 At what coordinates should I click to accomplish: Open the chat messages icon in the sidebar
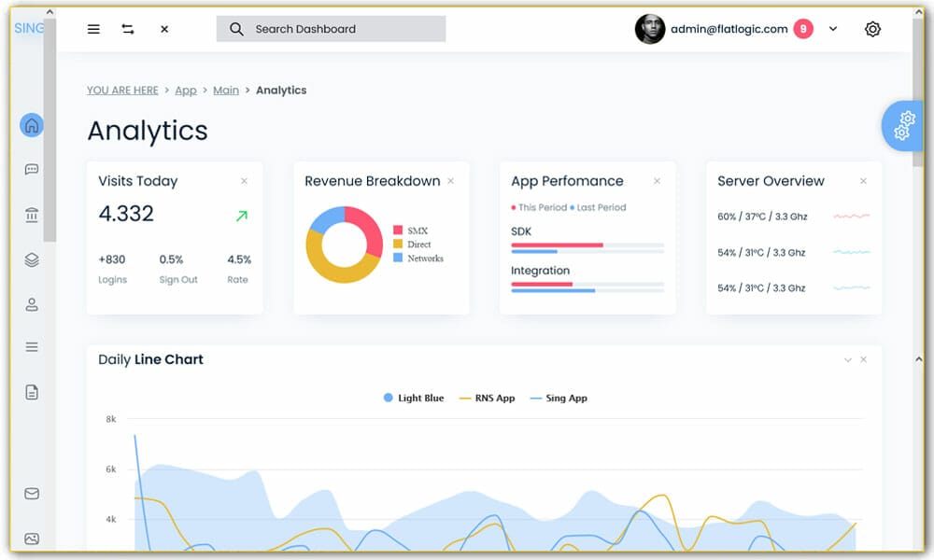pos(31,169)
